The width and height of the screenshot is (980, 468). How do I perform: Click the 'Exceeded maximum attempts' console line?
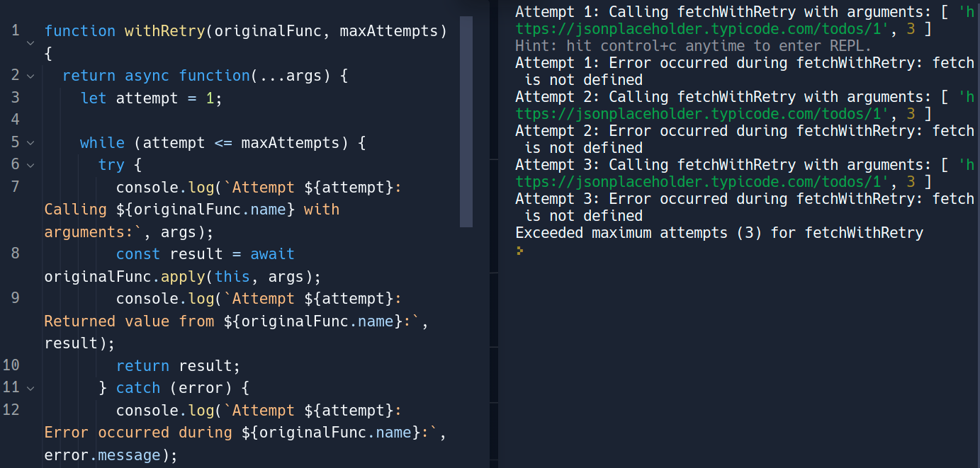719,233
